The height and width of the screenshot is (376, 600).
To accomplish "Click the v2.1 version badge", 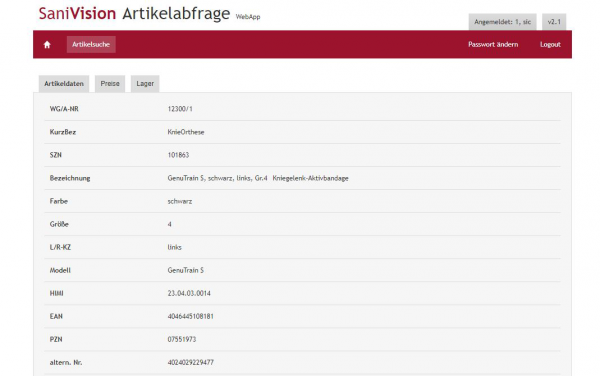I will point(554,22).
